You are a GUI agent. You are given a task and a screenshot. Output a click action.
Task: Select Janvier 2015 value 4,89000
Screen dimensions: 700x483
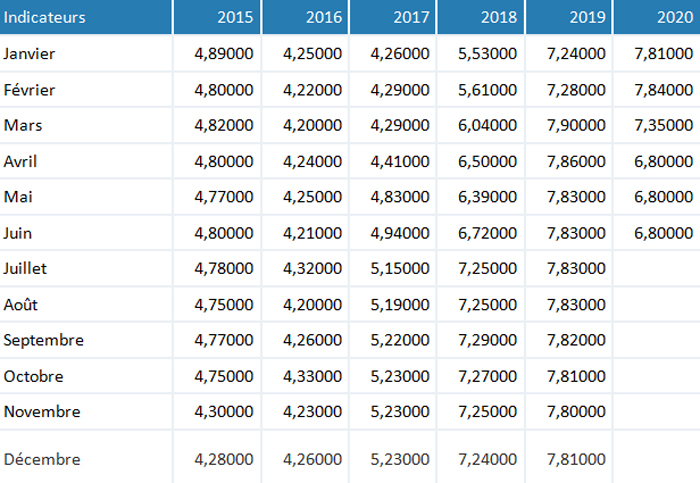tap(224, 54)
